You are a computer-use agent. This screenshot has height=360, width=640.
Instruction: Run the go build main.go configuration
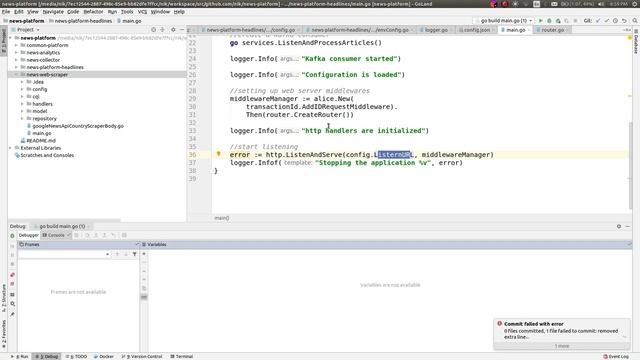click(x=540, y=20)
